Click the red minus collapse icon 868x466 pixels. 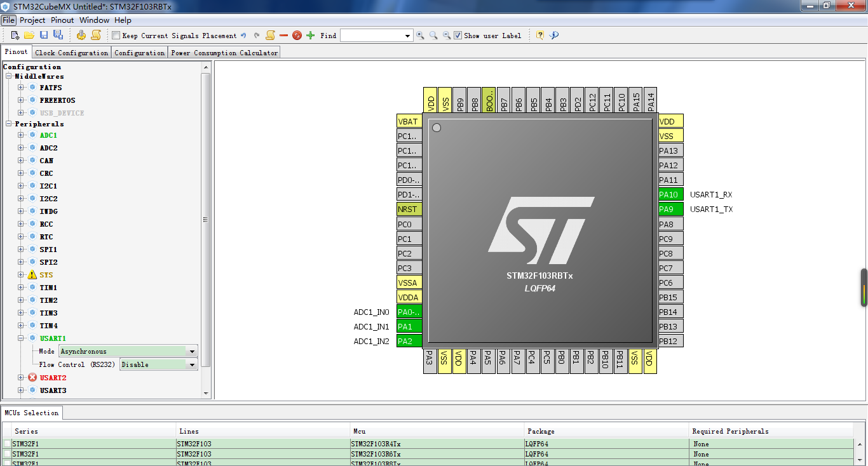283,36
